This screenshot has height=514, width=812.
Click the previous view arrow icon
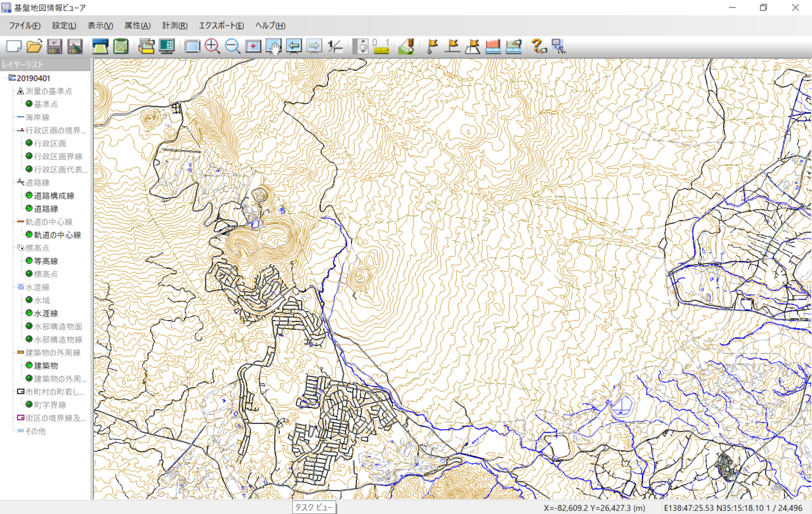coord(293,46)
